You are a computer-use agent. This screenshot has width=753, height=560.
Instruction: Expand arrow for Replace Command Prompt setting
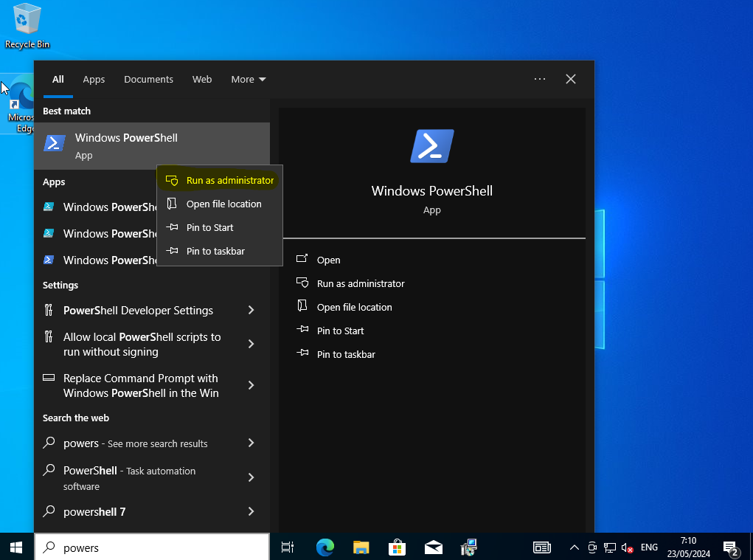click(251, 385)
